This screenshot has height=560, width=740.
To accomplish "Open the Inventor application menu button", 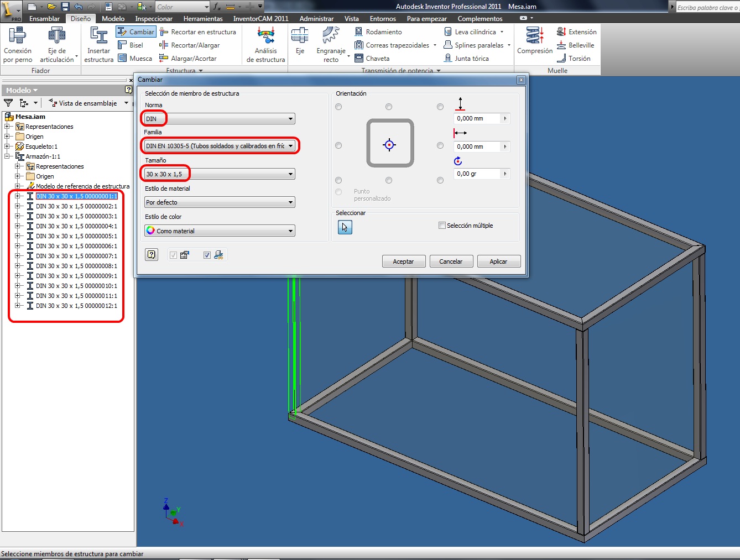I will click(11, 11).
